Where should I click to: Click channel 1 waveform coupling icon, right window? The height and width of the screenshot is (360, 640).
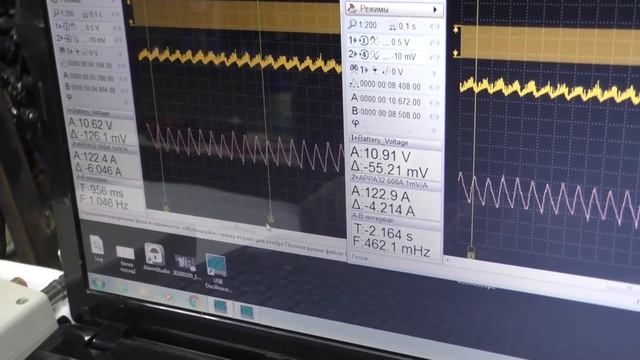(x=374, y=41)
